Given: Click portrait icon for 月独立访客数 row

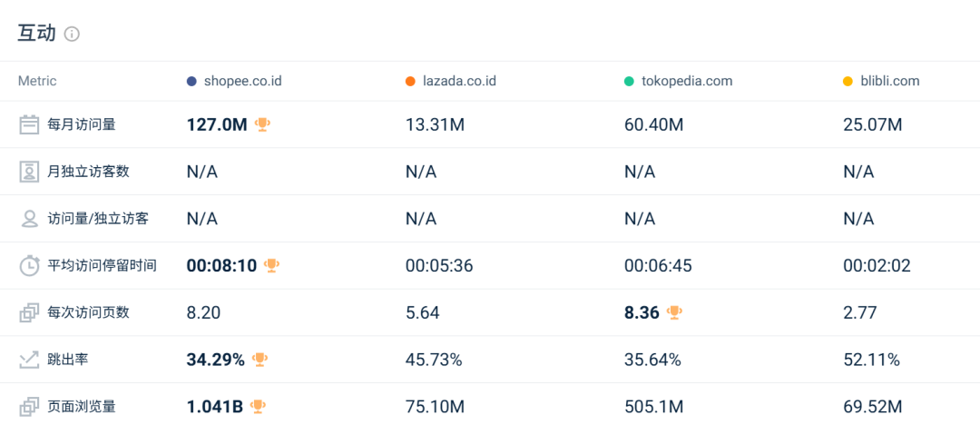Looking at the screenshot, I should (29, 172).
